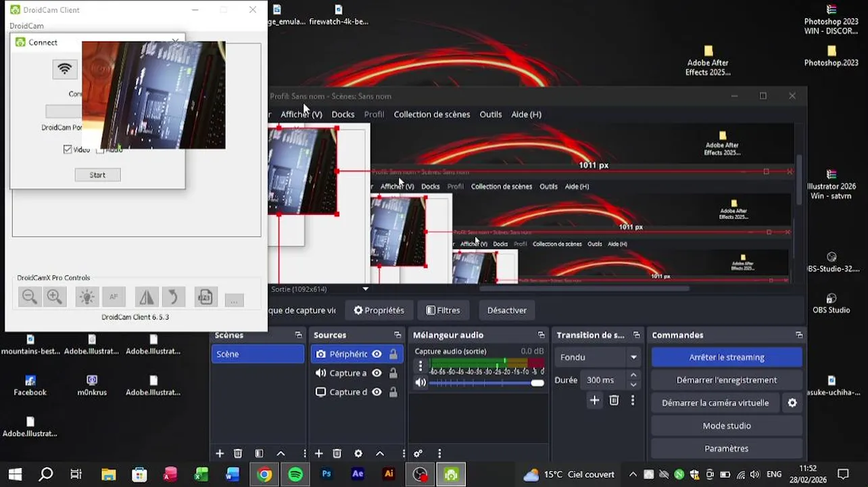Viewport: 868px width, 487px height.
Task: Open the OBS Docks menu
Action: 343,114
